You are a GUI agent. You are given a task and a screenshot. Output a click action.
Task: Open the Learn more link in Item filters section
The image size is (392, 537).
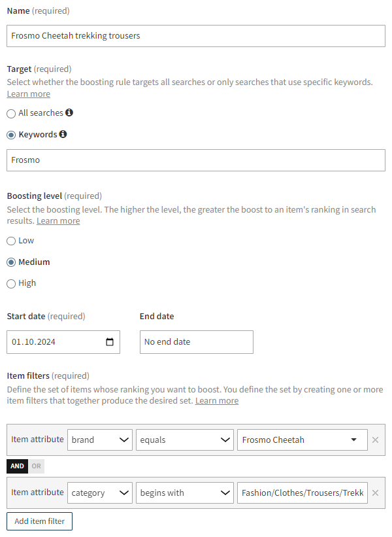coord(216,400)
